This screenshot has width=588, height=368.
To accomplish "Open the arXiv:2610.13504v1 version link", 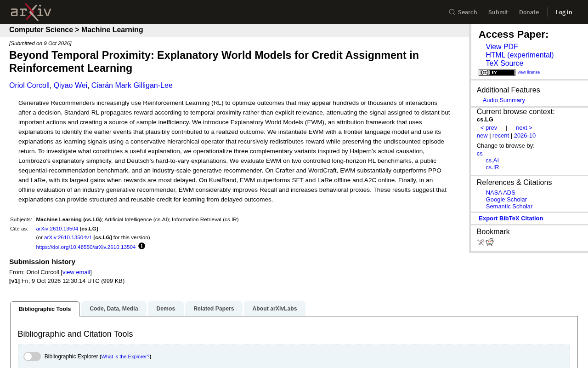I will tap(68, 237).
